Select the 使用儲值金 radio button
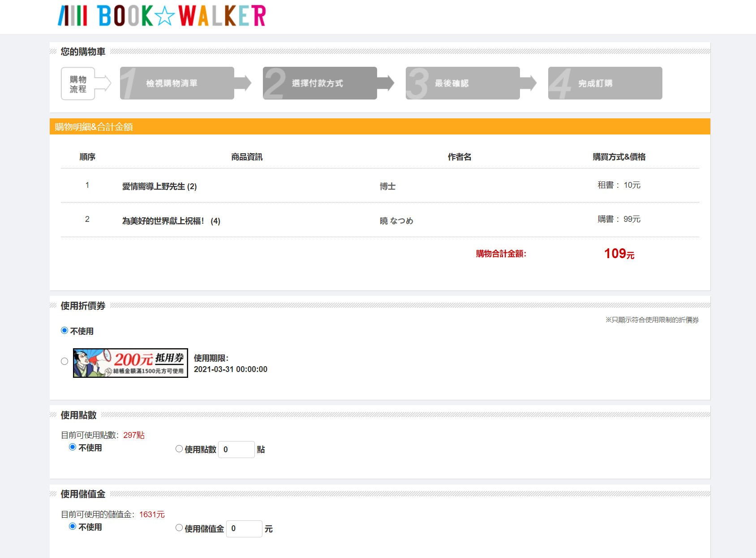756x558 pixels. [179, 528]
